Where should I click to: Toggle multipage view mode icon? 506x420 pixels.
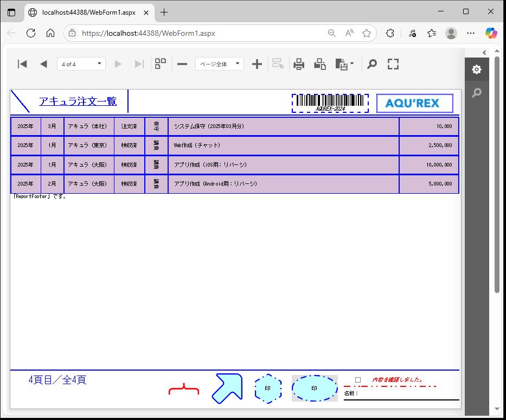(x=161, y=64)
